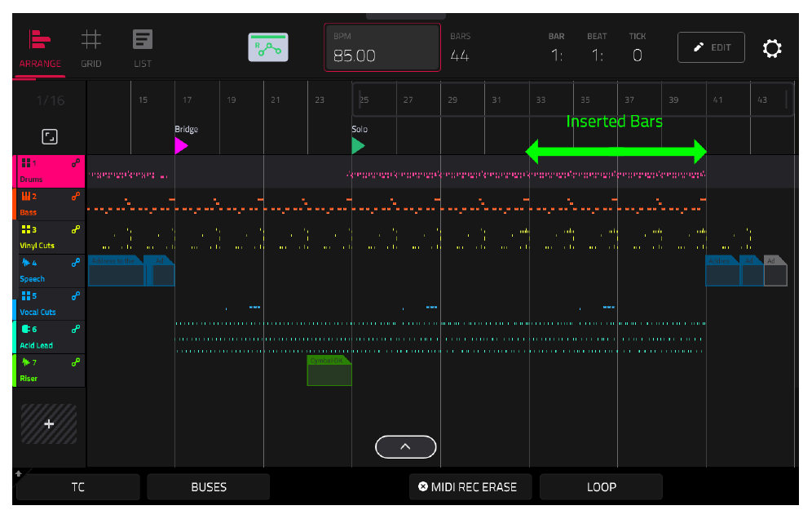
Task: Select the Bass track name
Action: [28, 212]
